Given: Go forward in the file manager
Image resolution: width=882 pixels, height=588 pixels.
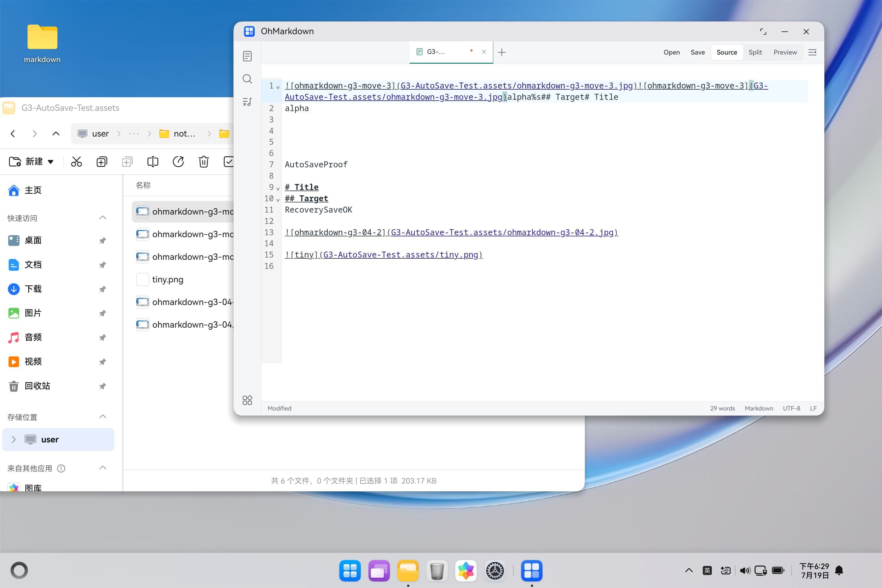Looking at the screenshot, I should point(34,133).
